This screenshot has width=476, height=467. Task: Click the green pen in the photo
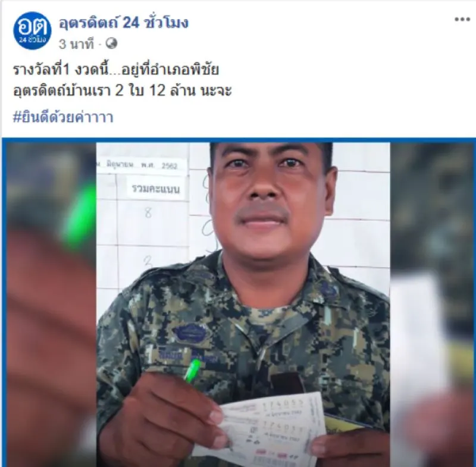pyautogui.click(x=192, y=370)
